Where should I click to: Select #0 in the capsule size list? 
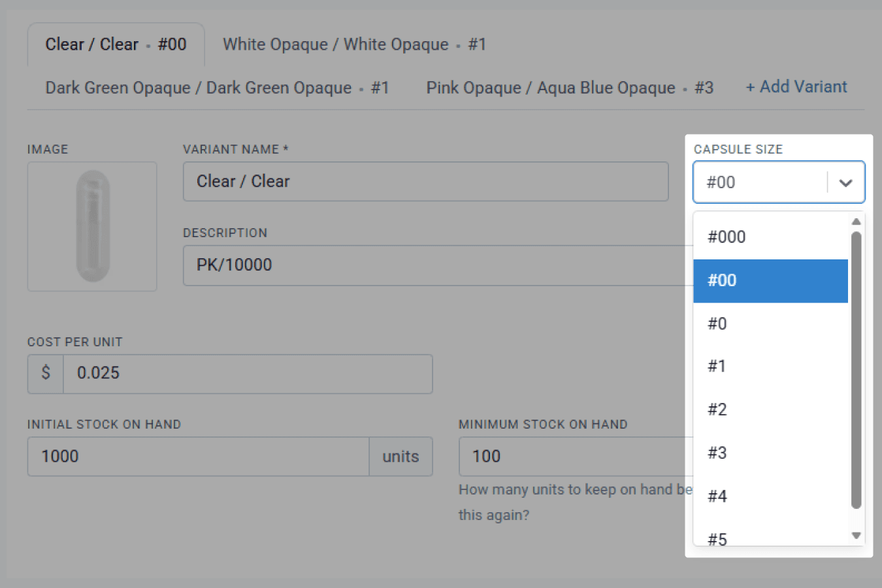[x=770, y=324]
